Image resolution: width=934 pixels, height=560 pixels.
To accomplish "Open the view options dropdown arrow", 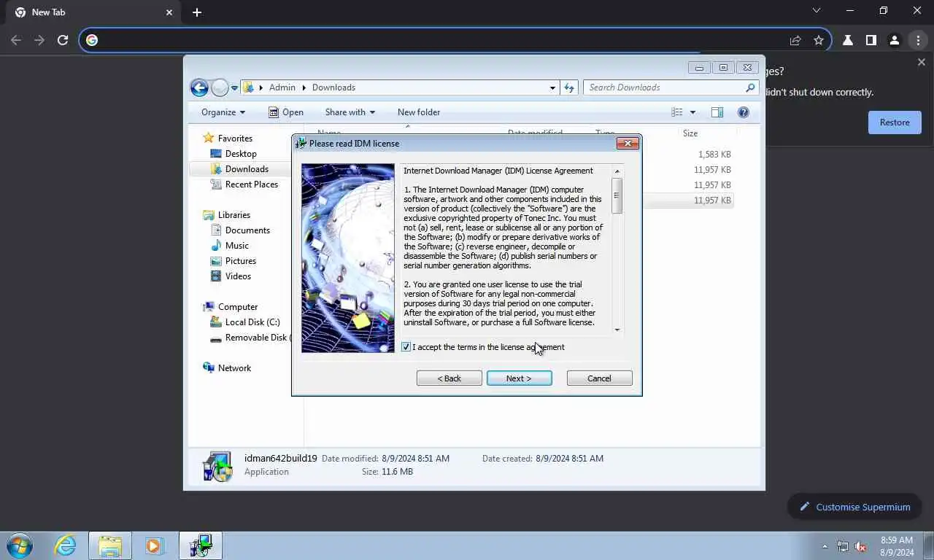I will 692,112.
